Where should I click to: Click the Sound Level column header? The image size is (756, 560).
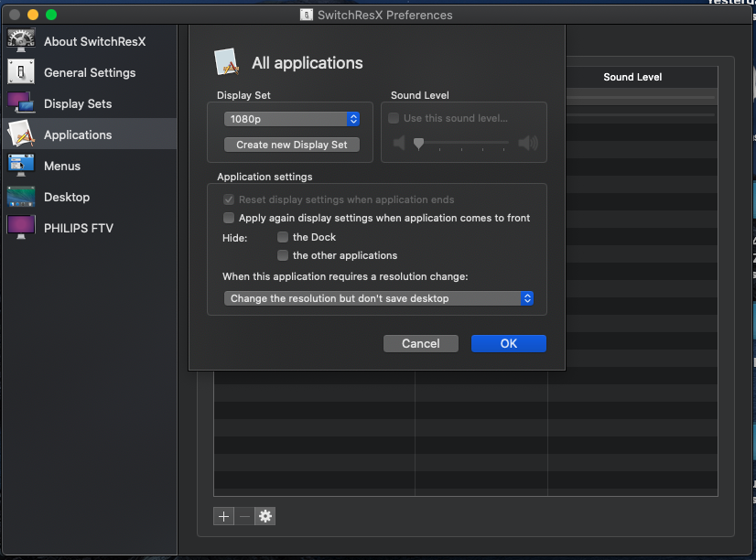632,77
